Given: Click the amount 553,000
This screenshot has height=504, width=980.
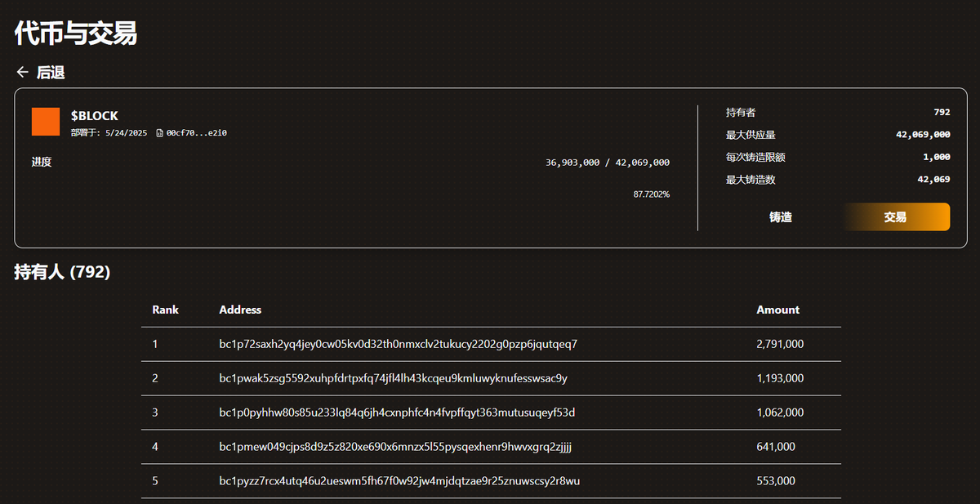Looking at the screenshot, I should tap(776, 481).
